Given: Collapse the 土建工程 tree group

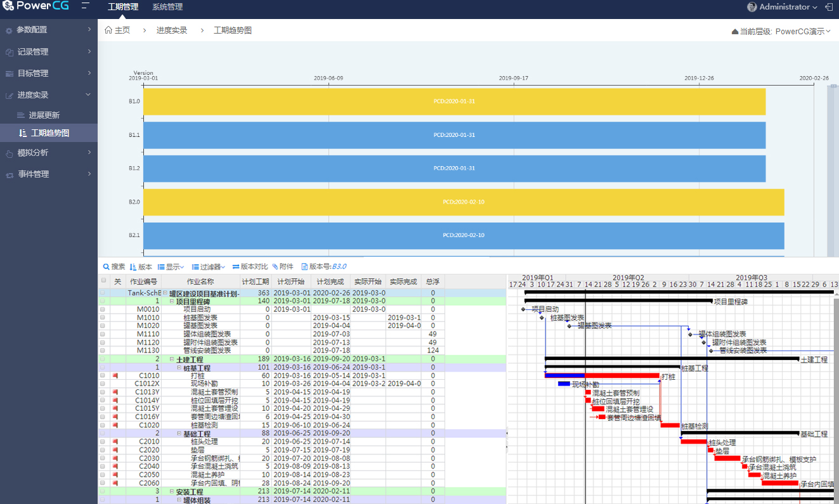Looking at the screenshot, I should coord(172,359).
